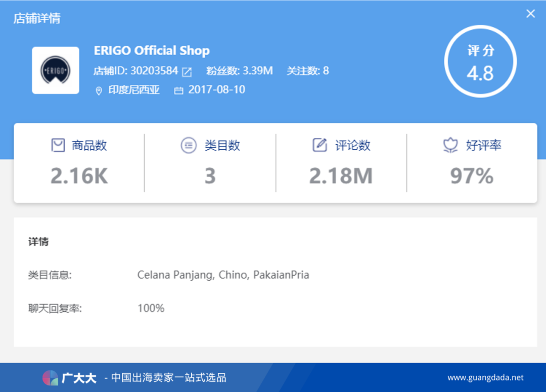This screenshot has height=392, width=546.
Task: Click the 详情 section heading
Action: [38, 241]
